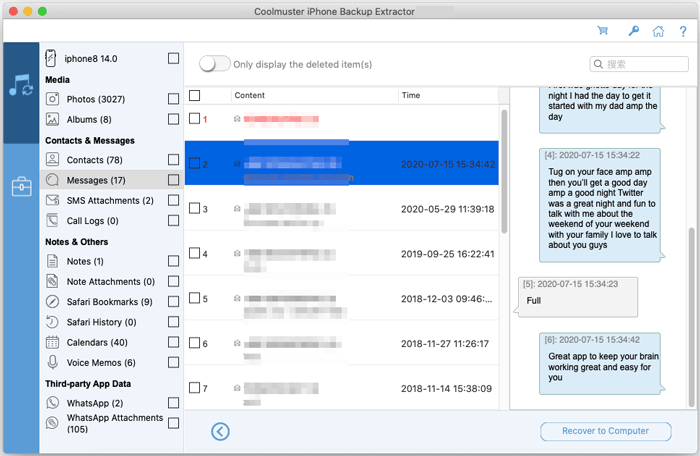Click the Voice Memos microphone icon

[x=52, y=362]
